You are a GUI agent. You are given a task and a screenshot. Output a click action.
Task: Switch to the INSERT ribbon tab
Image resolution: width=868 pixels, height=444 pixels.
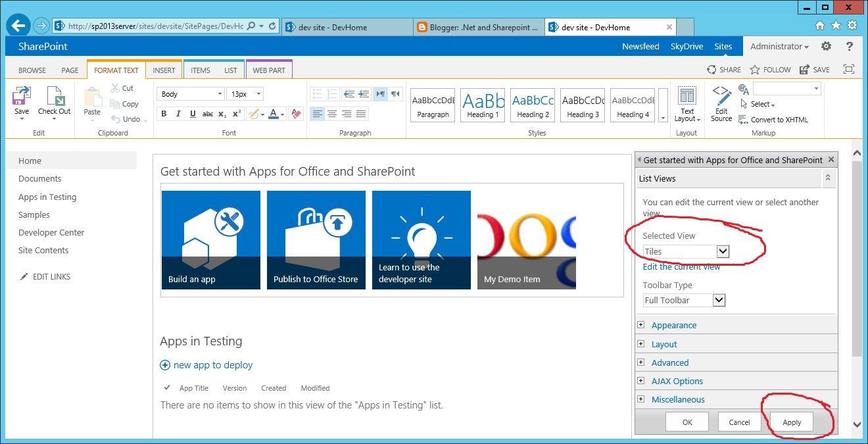[164, 69]
